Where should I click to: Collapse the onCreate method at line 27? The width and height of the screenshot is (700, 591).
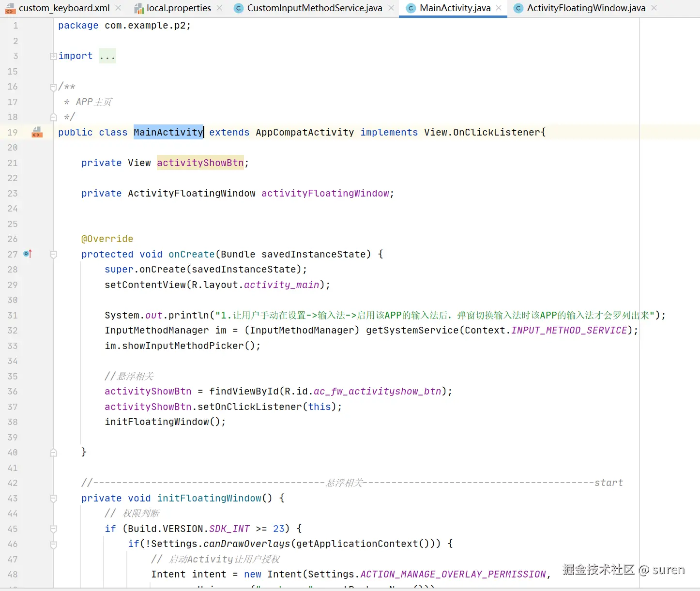[x=53, y=255]
